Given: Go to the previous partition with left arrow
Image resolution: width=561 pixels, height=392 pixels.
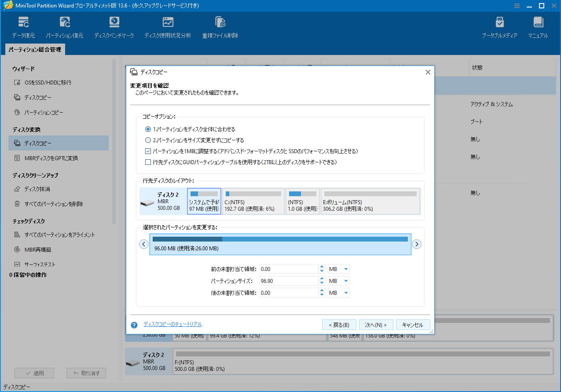Looking at the screenshot, I should (144, 244).
